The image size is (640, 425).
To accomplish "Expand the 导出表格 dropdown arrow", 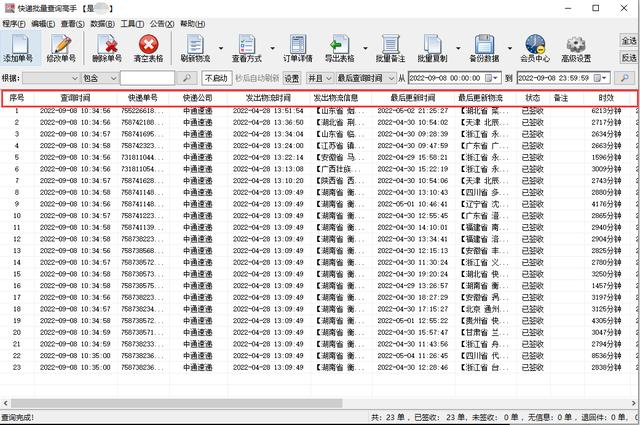I will tap(365, 48).
